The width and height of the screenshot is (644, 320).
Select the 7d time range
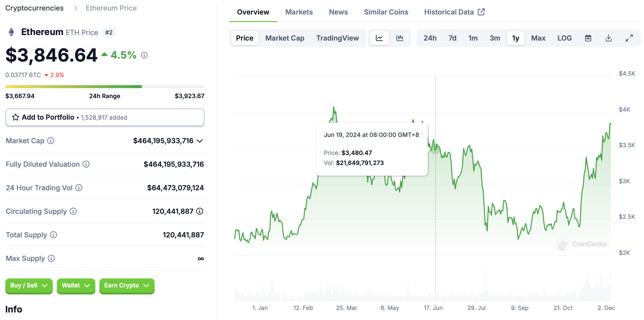point(452,38)
